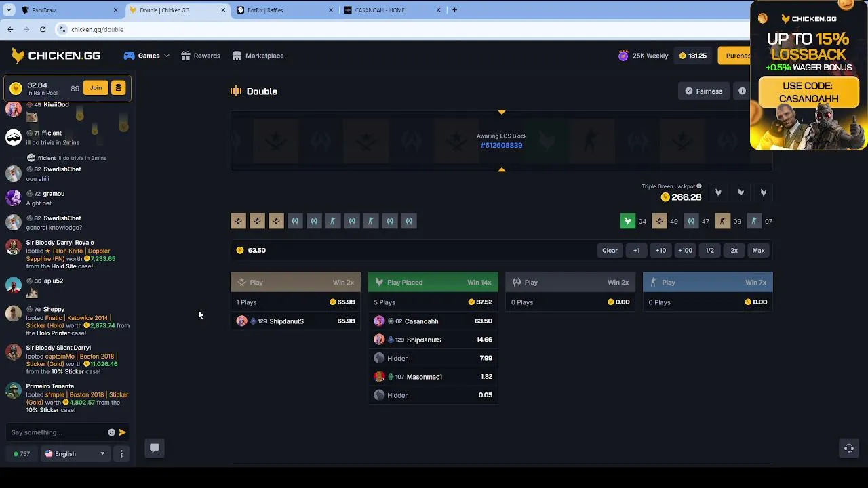The width and height of the screenshot is (868, 488).
Task: Click the gramou avatar in chat
Action: [13, 198]
